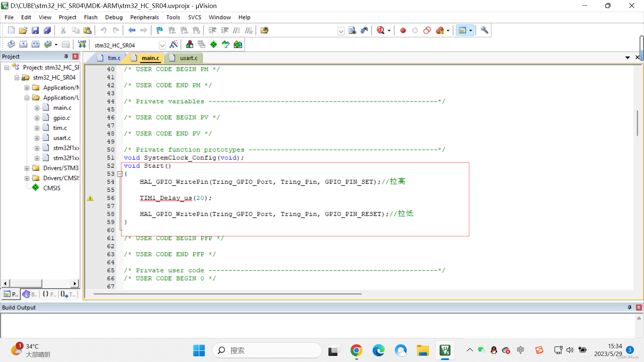Open the Peripherals menu

pos(144,17)
